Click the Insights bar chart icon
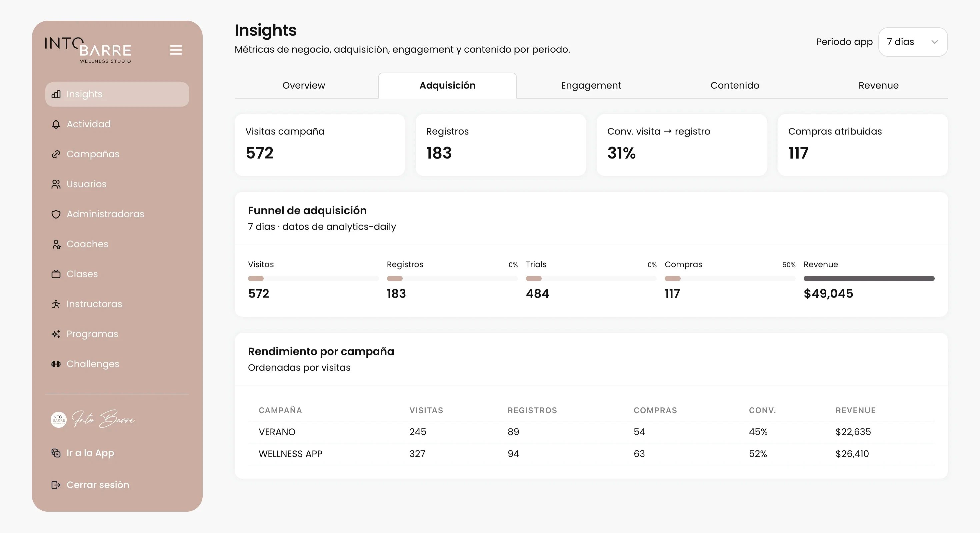Image resolution: width=980 pixels, height=533 pixels. coord(56,94)
